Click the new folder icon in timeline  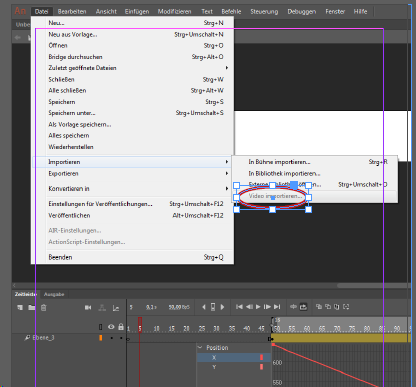coord(32,307)
